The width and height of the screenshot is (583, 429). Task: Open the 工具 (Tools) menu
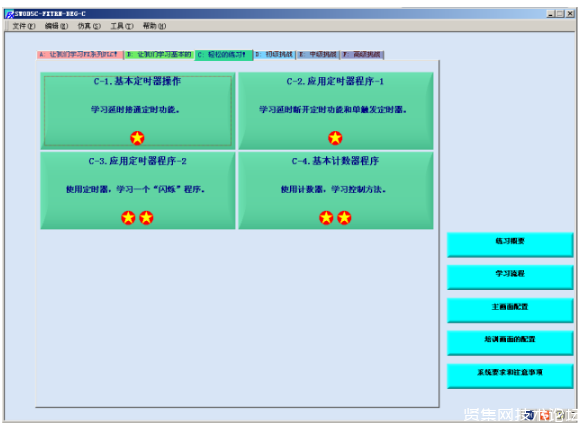[x=122, y=26]
